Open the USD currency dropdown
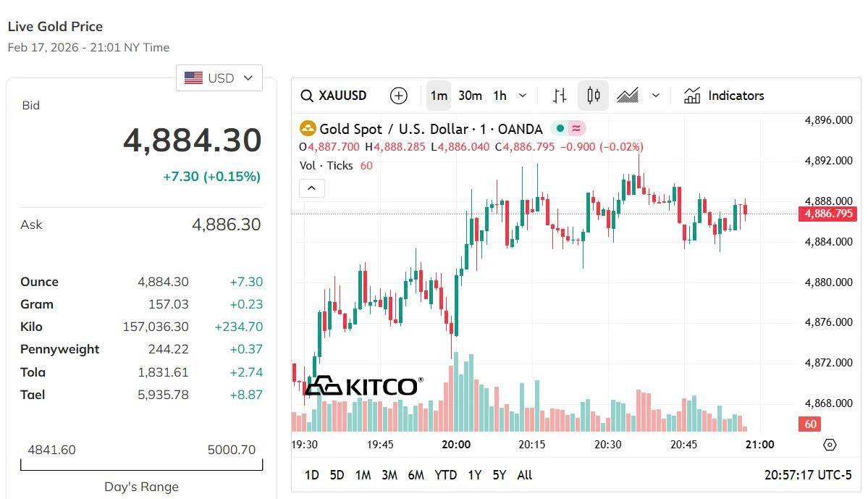The height and width of the screenshot is (499, 868). tap(219, 78)
